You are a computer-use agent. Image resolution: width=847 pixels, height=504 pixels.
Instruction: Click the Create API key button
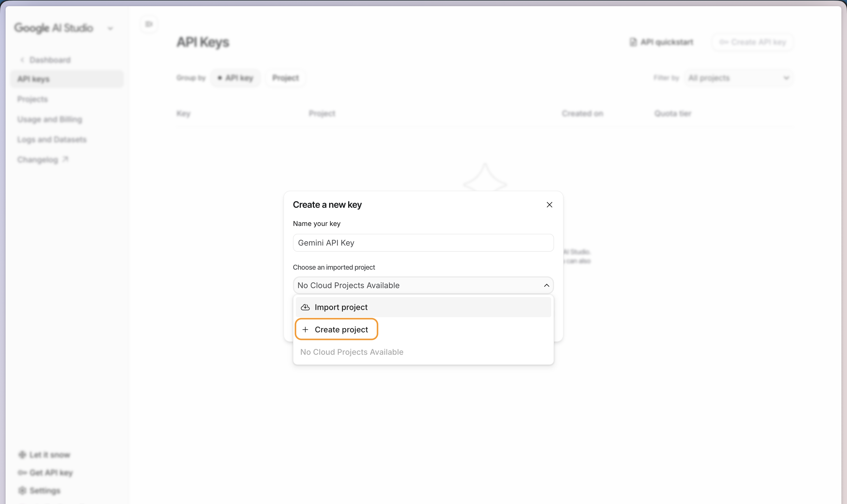(753, 42)
